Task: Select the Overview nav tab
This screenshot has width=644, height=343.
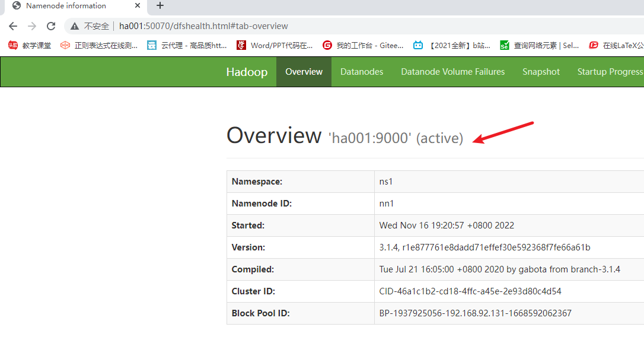Action: pyautogui.click(x=304, y=72)
